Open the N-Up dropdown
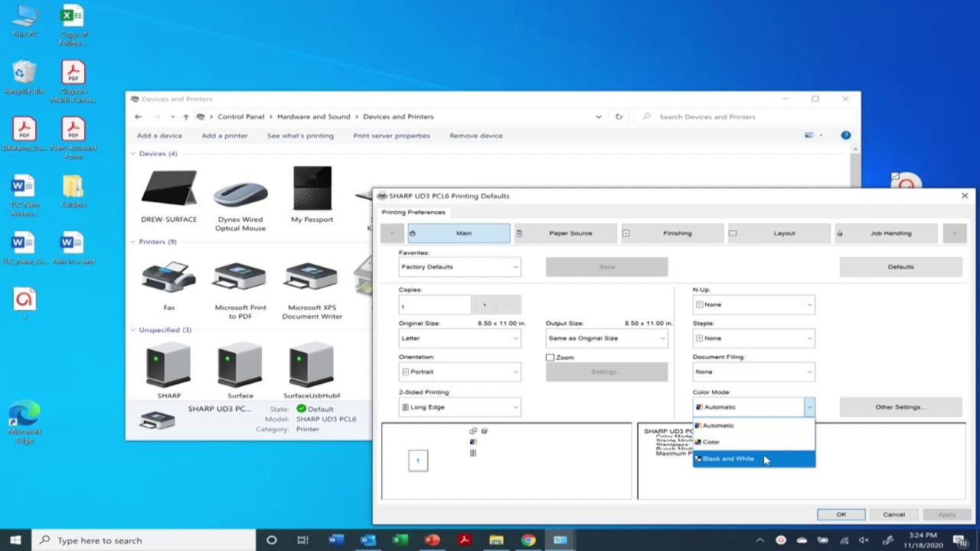This screenshot has width=980, height=551. (x=753, y=305)
